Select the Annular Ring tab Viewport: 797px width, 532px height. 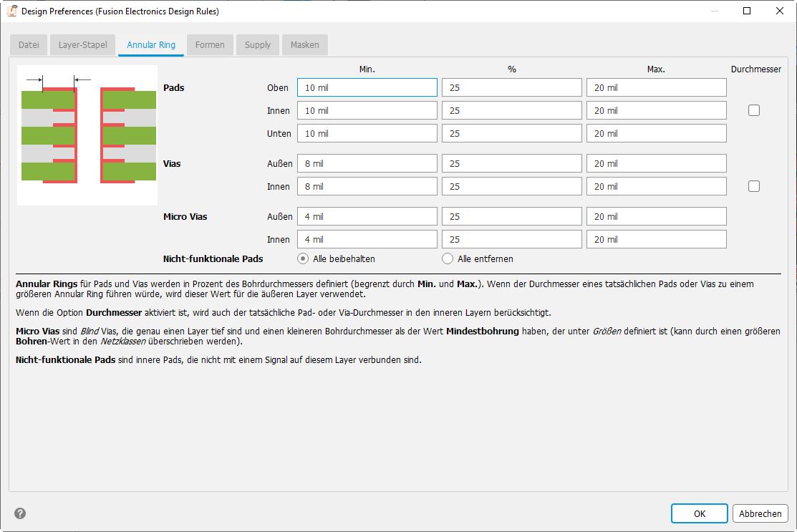[151, 44]
